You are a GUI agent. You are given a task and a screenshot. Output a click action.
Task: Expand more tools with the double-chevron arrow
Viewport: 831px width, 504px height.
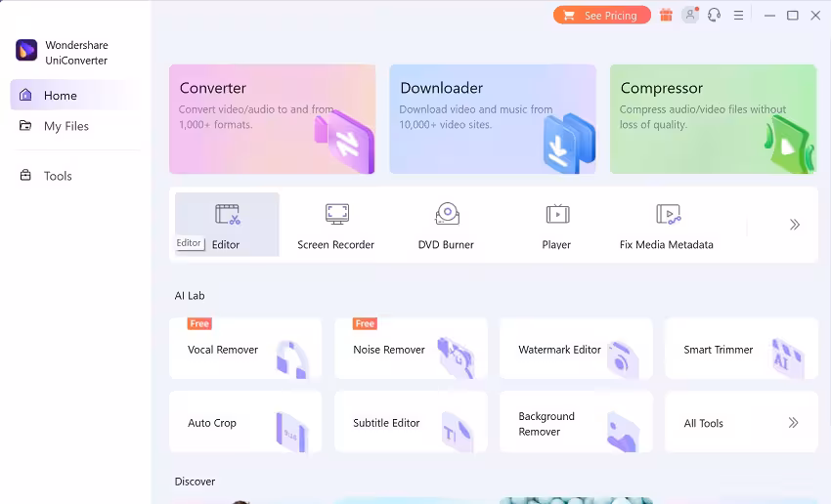[795, 225]
